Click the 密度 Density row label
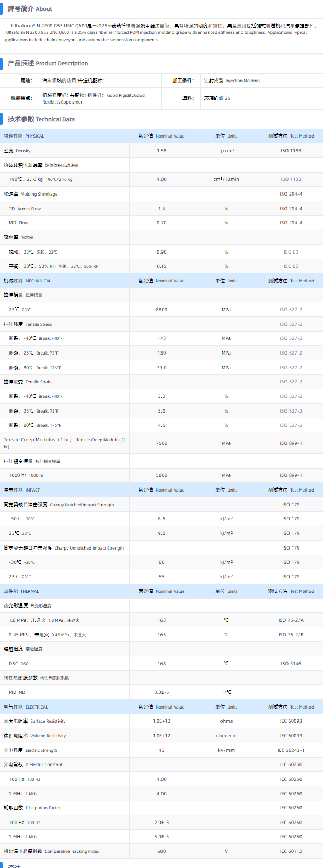 (17, 151)
